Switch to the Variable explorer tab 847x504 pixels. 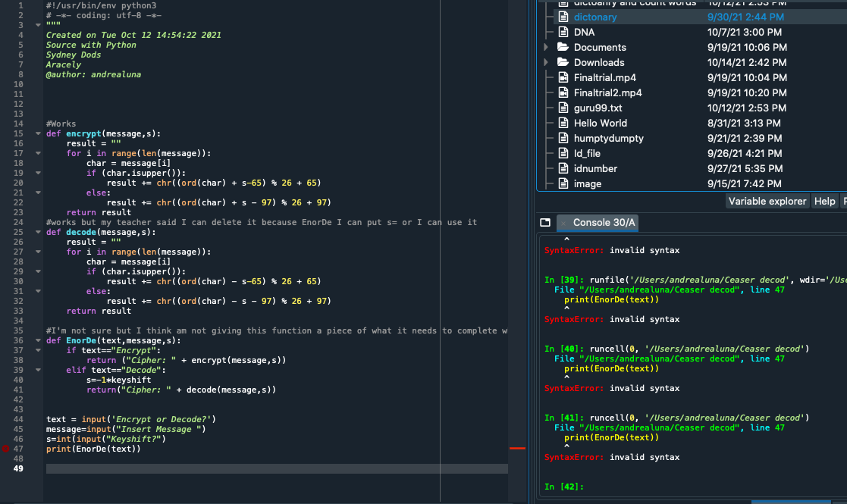(x=767, y=202)
